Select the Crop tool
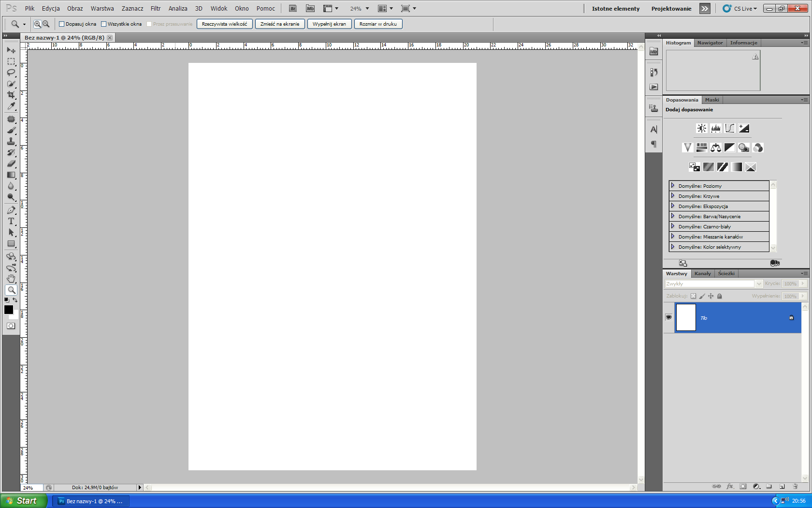This screenshot has width=812, height=508. click(11, 95)
